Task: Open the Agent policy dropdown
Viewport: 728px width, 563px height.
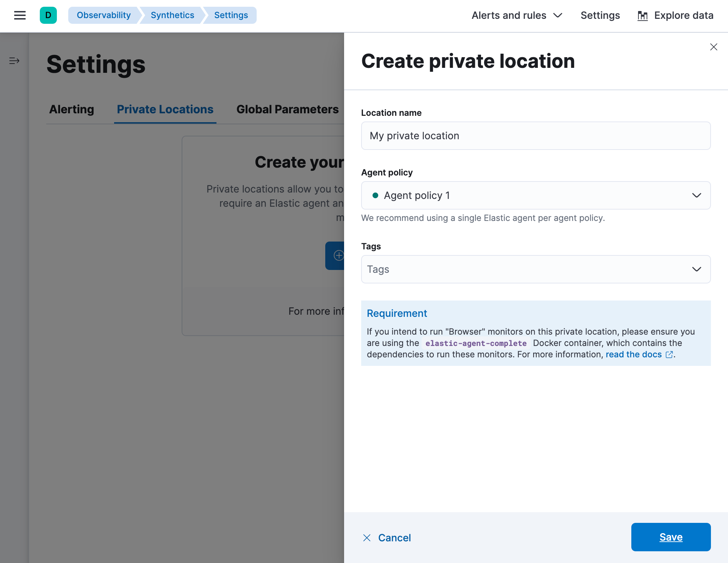Action: pyautogui.click(x=696, y=195)
